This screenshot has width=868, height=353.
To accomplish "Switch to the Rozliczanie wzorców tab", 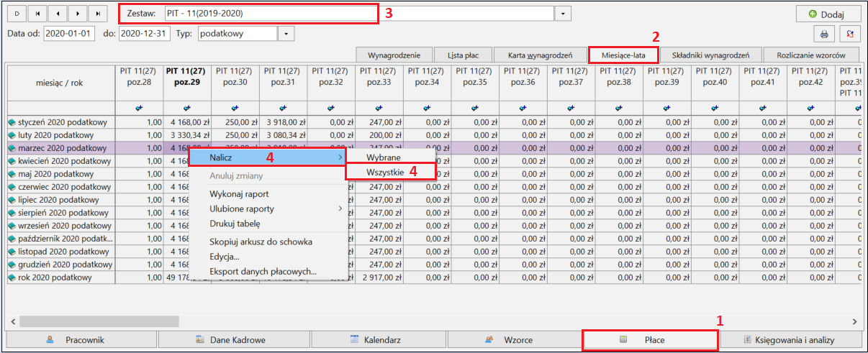I will point(812,55).
